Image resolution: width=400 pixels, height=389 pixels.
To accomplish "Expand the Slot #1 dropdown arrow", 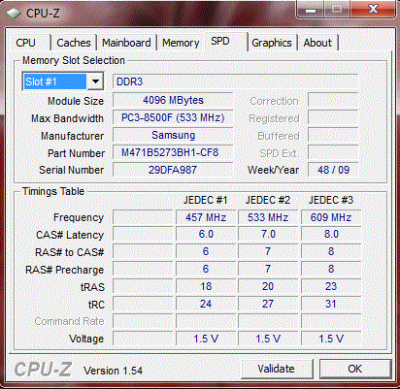I will pyautogui.click(x=95, y=81).
